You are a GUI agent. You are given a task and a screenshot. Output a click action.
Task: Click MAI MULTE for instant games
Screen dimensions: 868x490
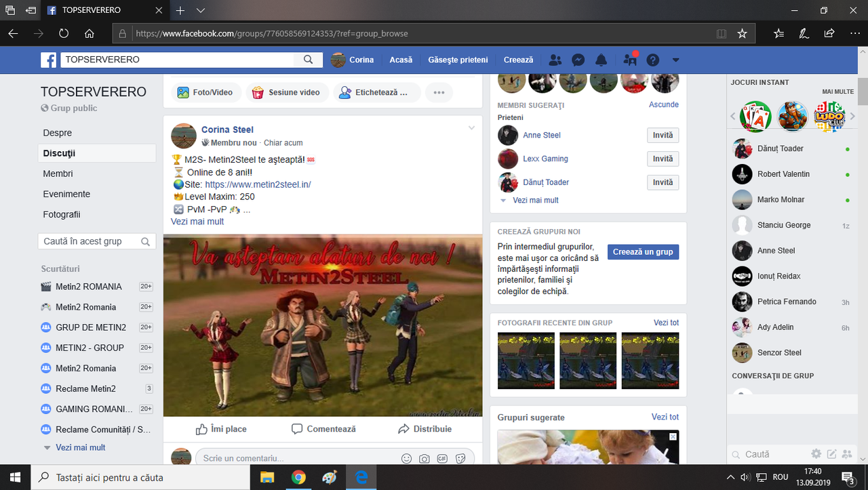pyautogui.click(x=838, y=91)
